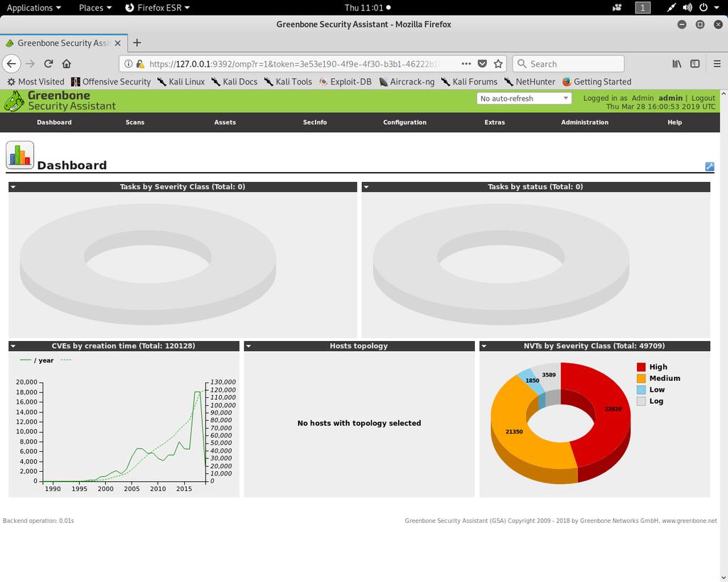728x582 pixels.
Task: Select workspace indicator 1 in the top panel
Action: tap(643, 7)
